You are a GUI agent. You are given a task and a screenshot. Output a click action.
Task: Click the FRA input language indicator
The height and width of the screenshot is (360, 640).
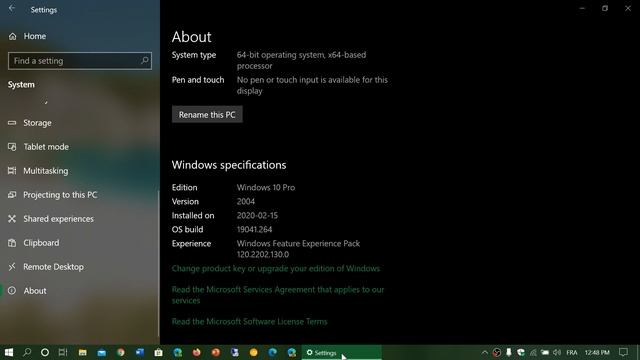coord(572,352)
